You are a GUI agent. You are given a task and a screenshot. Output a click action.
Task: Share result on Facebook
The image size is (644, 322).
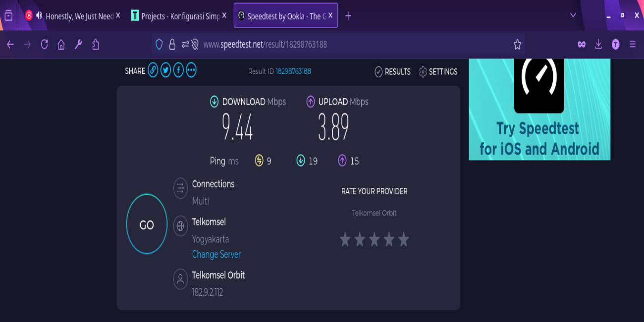178,71
